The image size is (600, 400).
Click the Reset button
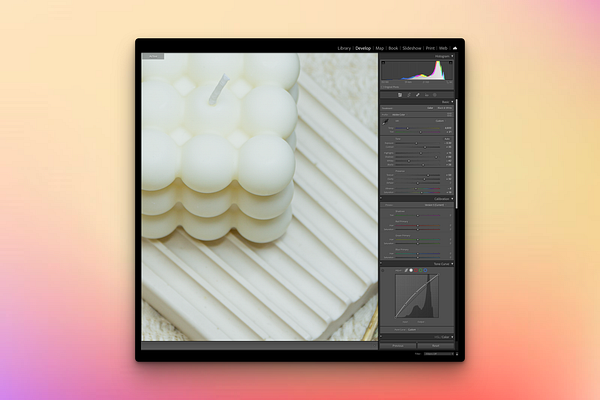(435, 346)
